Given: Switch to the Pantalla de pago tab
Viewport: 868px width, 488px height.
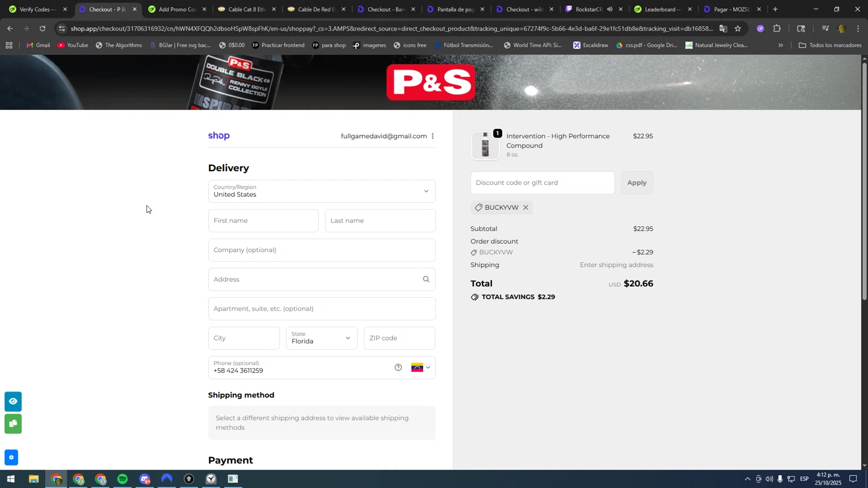Looking at the screenshot, I should click(454, 9).
